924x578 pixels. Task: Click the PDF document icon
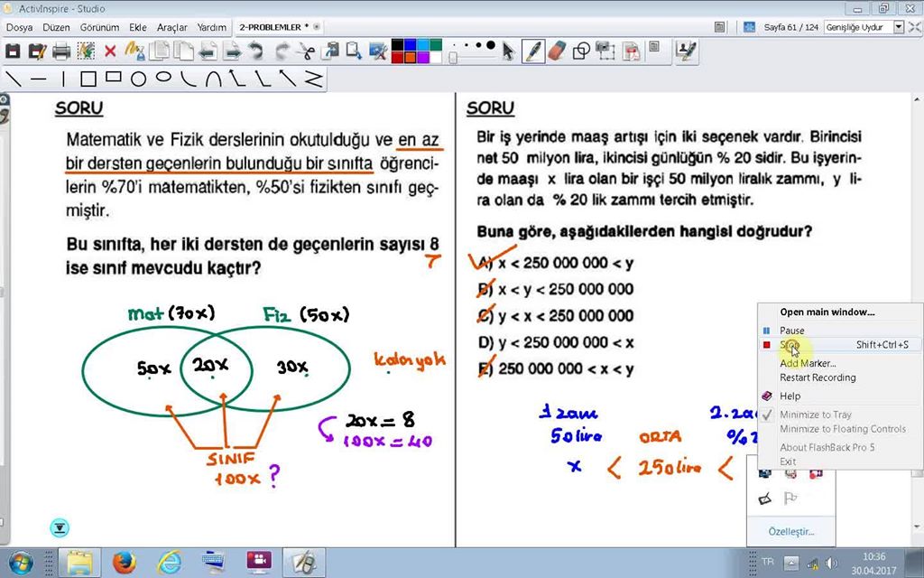[x=631, y=51]
